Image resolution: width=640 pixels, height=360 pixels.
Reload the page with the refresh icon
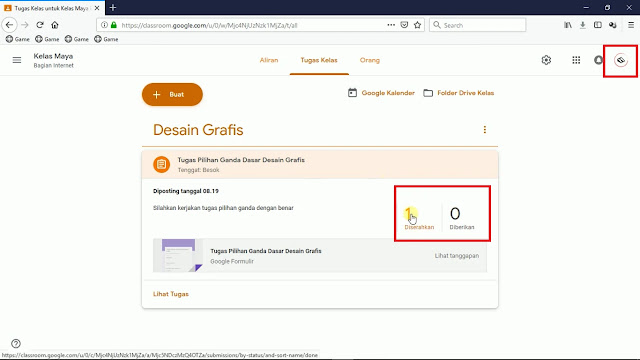[x=40, y=25]
